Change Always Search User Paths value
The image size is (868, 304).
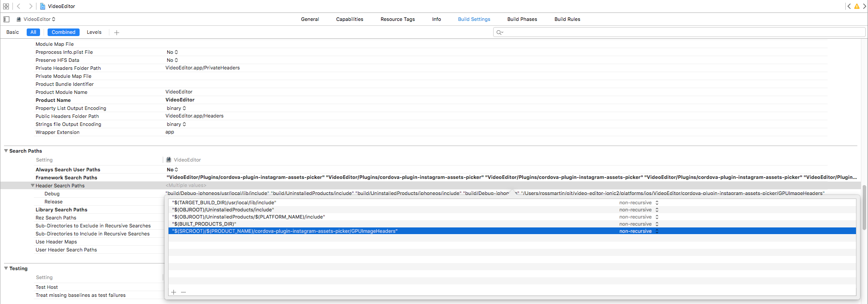pos(172,170)
